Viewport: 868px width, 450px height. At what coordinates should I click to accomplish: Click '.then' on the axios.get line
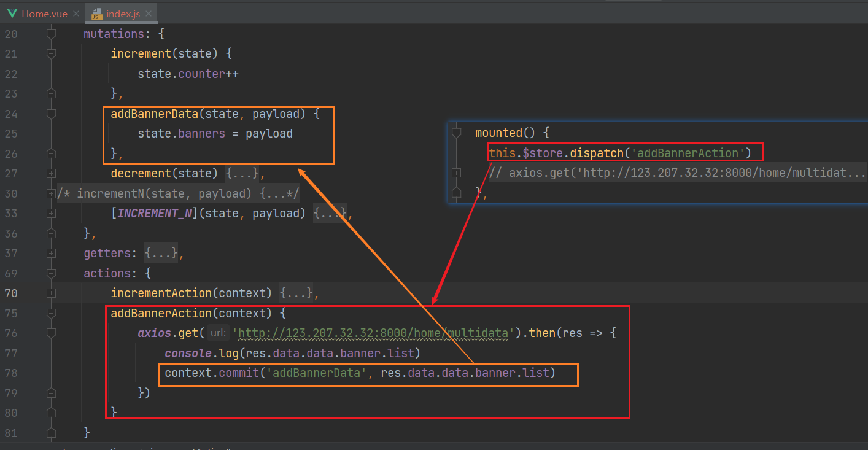click(538, 333)
